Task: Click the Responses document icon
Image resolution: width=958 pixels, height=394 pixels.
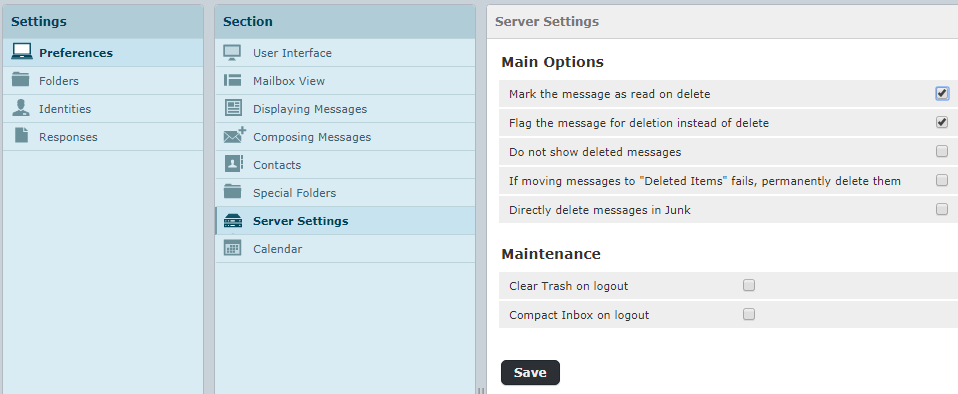Action: point(21,136)
